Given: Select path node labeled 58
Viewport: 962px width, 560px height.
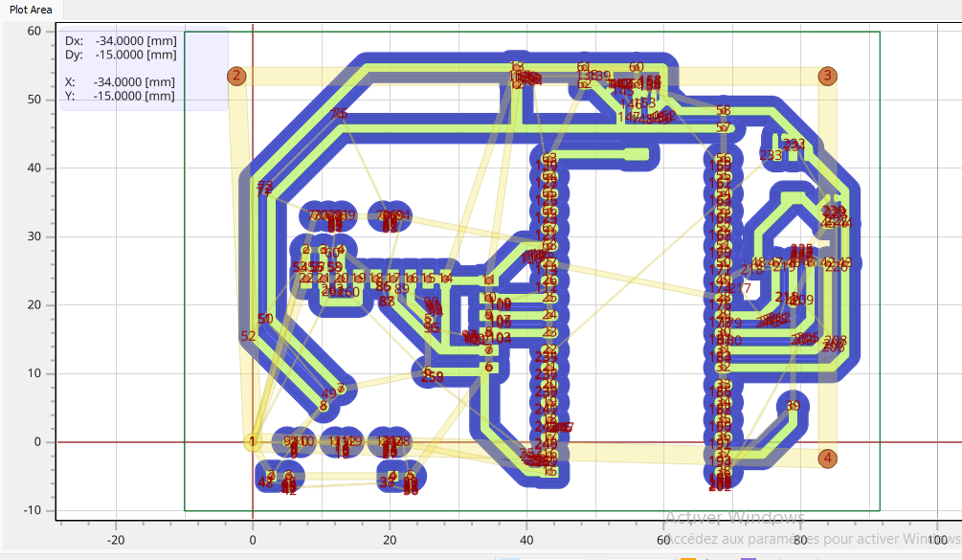Looking at the screenshot, I should coord(723,111).
